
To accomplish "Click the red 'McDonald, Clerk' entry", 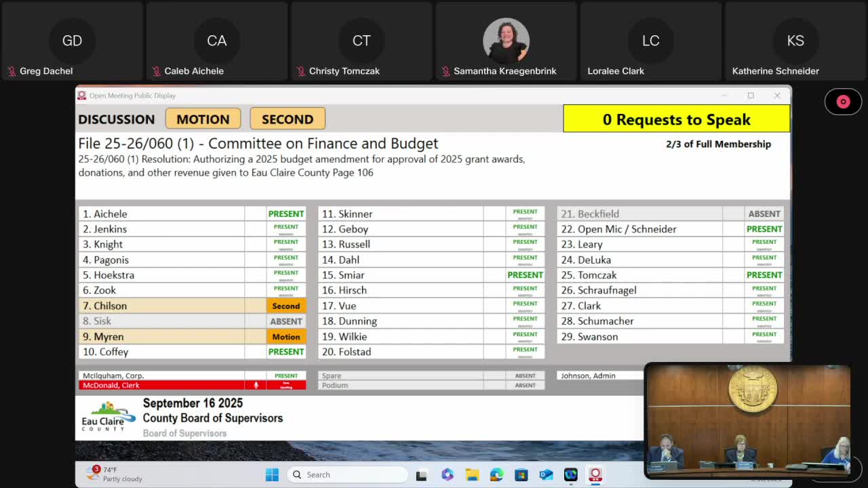I will point(193,385).
